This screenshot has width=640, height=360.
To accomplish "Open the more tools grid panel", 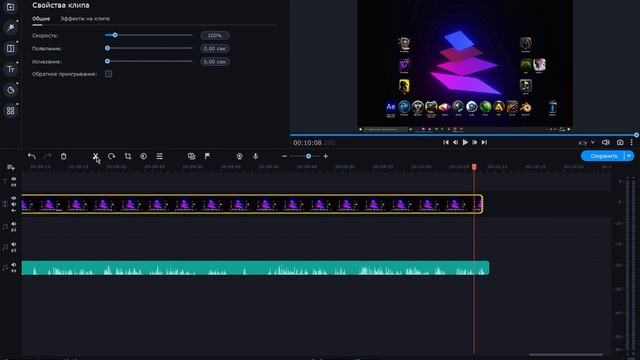I will 10,111.
